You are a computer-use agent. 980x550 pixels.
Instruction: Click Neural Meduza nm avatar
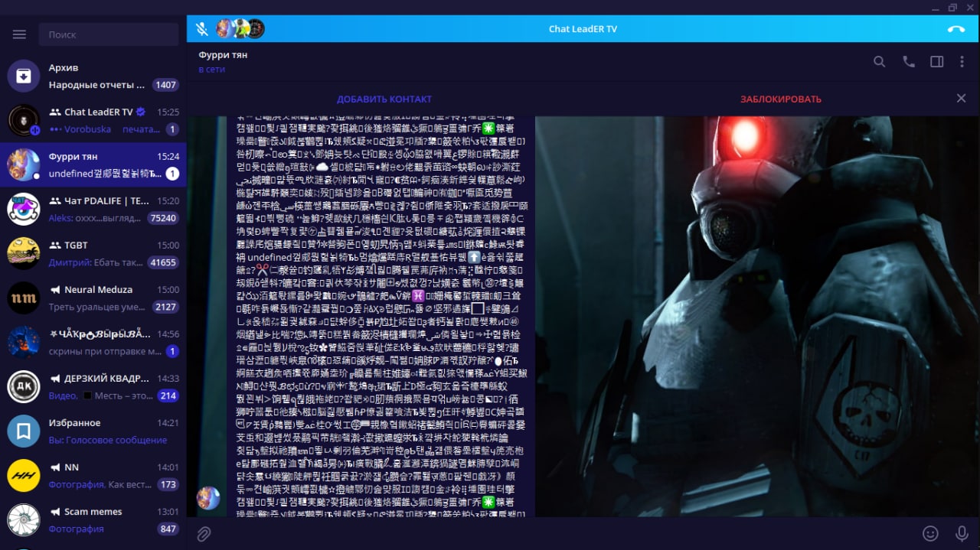pyautogui.click(x=24, y=298)
